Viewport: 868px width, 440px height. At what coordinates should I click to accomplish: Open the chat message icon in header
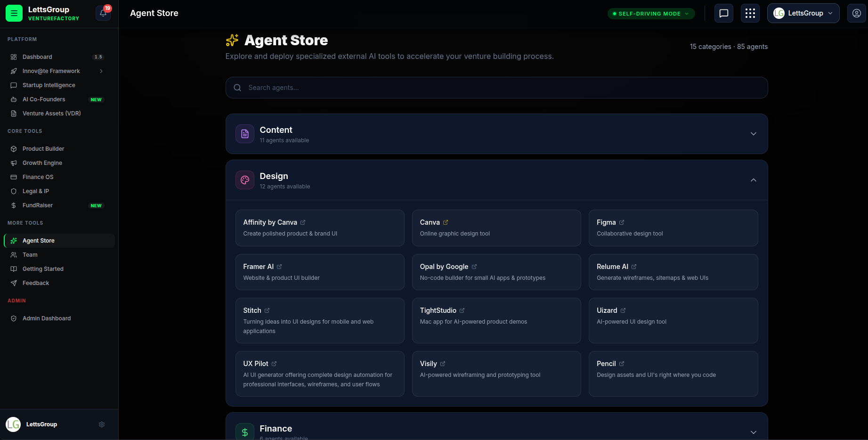724,13
